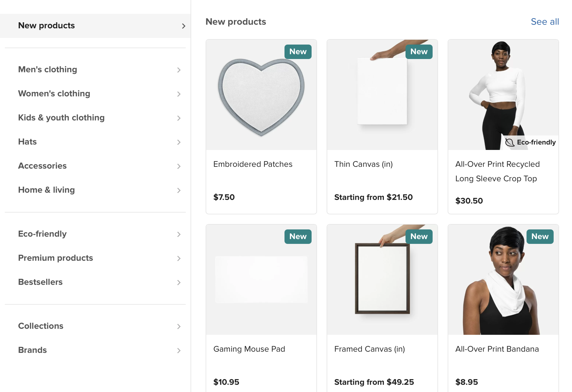Click the heart patch product image
572x392 pixels.
[x=261, y=96]
